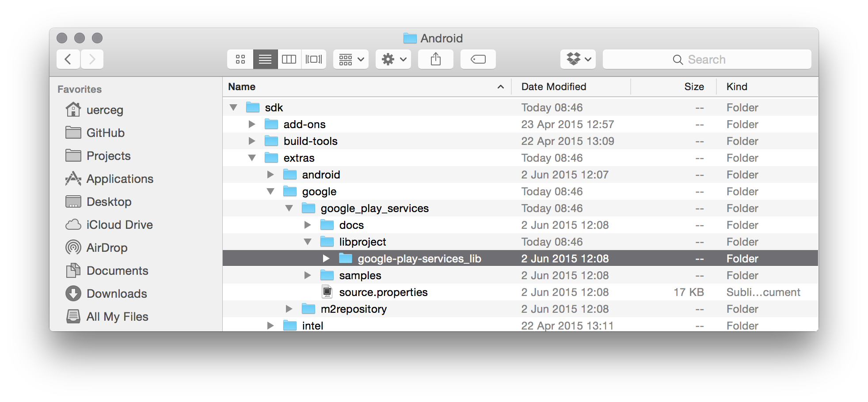Viewport: 868px width, 402px height.
Task: Open the Dropbox toolbar menu
Action: 578,59
